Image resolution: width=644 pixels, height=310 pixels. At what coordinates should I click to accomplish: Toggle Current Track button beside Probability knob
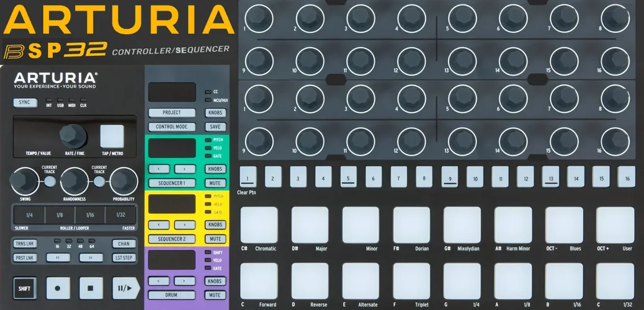point(99,182)
